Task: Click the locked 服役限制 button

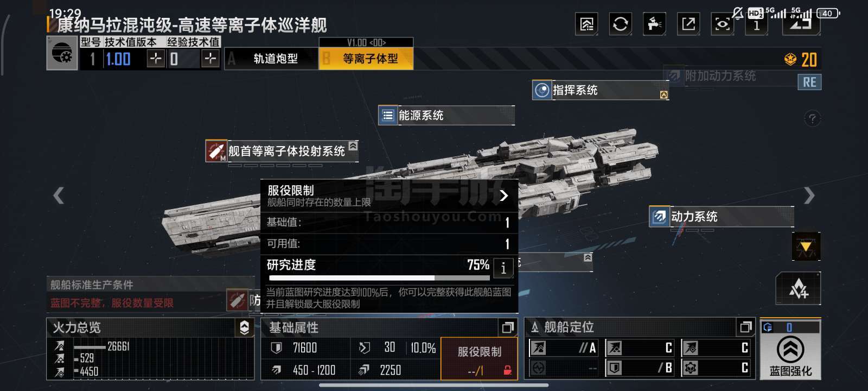Action: pyautogui.click(x=479, y=358)
